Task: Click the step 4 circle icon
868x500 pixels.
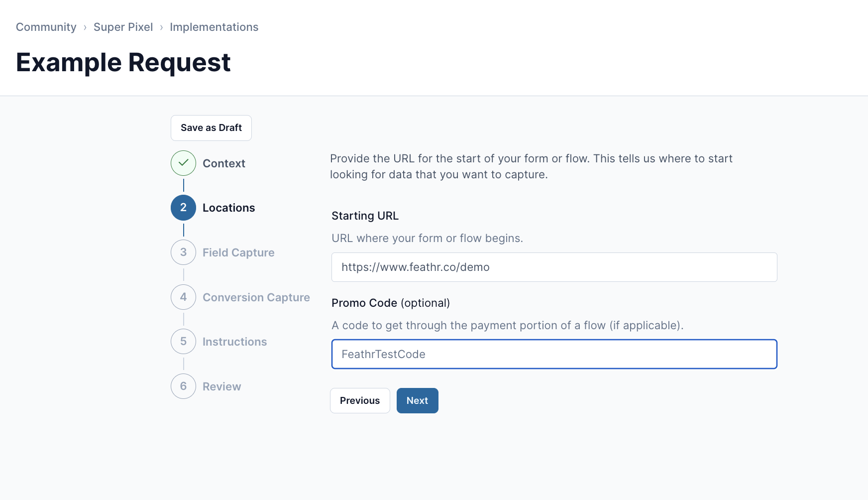Action: pyautogui.click(x=183, y=297)
